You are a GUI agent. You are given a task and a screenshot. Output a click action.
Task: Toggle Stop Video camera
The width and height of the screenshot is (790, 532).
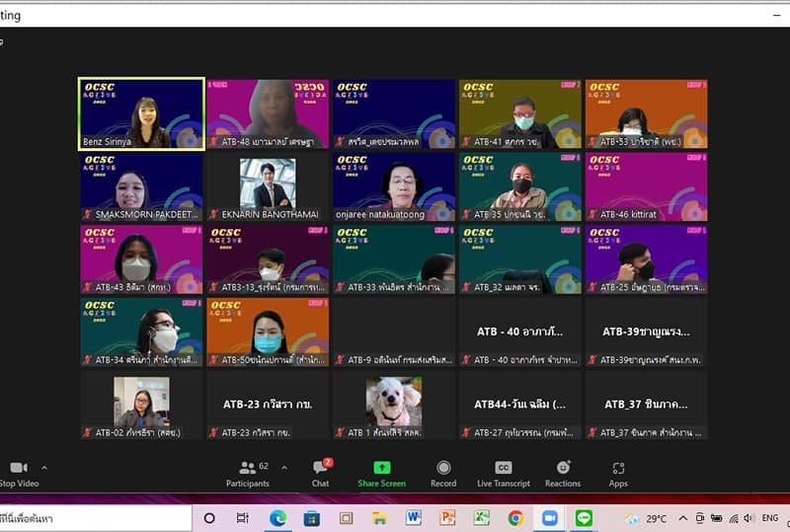18,472
